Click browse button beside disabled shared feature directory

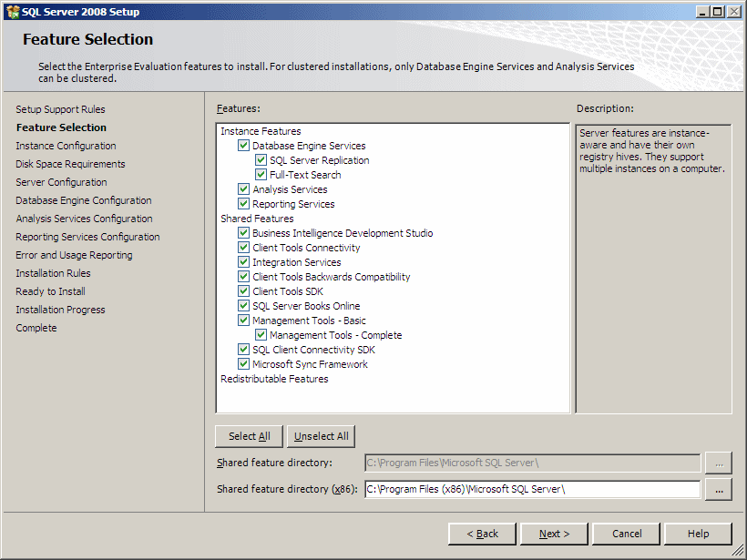point(719,463)
